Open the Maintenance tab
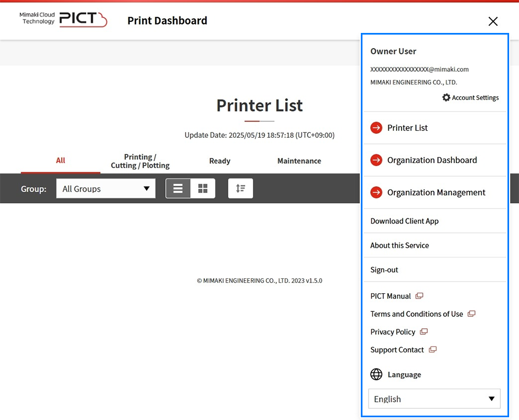The width and height of the screenshot is (519, 420). click(x=299, y=161)
